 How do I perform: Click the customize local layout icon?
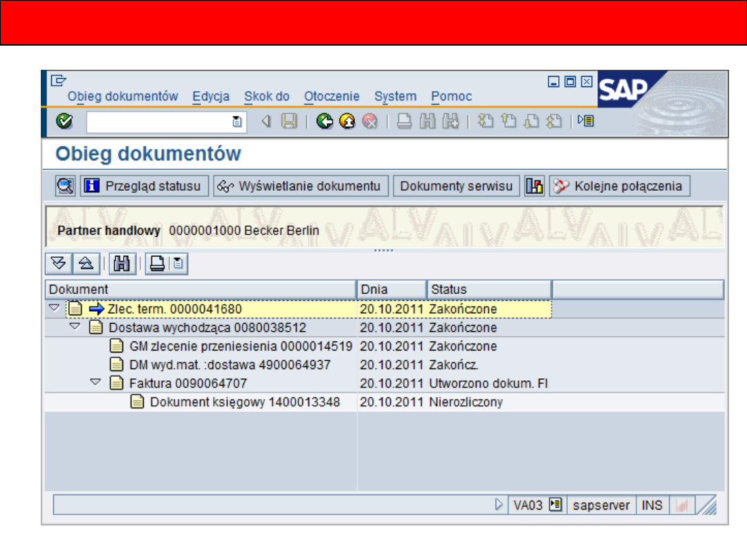[x=585, y=122]
